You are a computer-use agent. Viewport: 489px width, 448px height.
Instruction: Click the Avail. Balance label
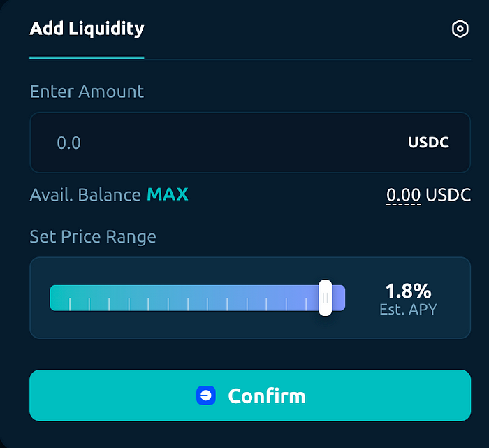85,195
